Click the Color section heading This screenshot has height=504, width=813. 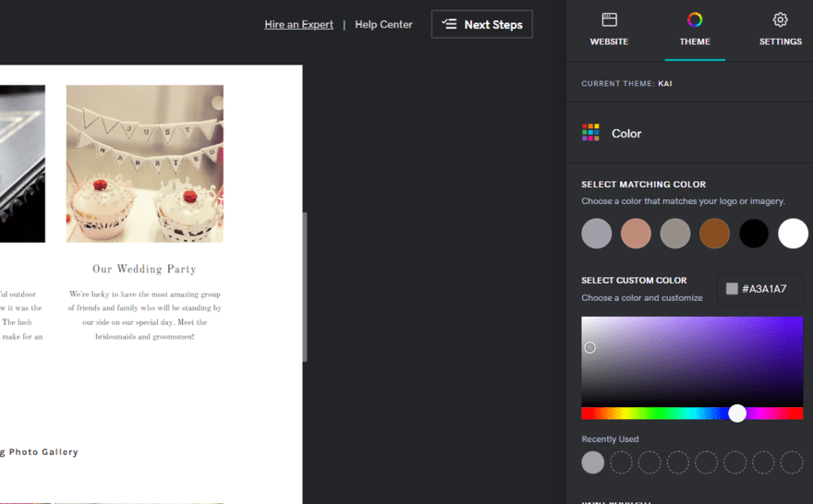(626, 133)
